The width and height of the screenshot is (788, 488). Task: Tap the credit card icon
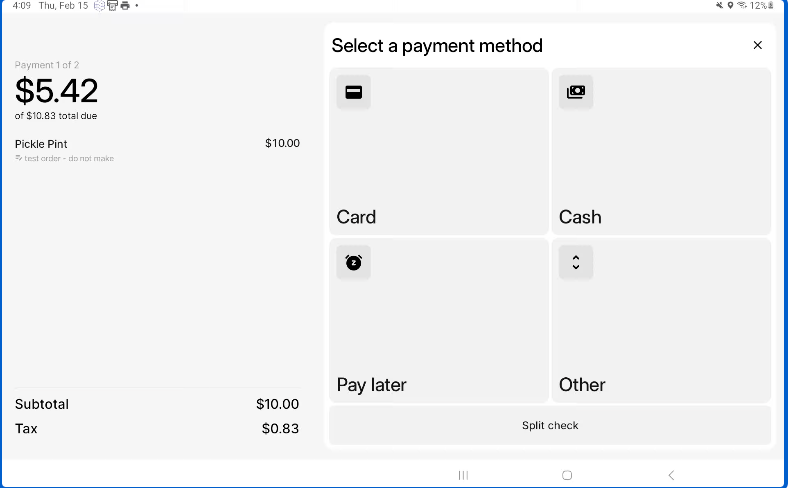click(353, 93)
